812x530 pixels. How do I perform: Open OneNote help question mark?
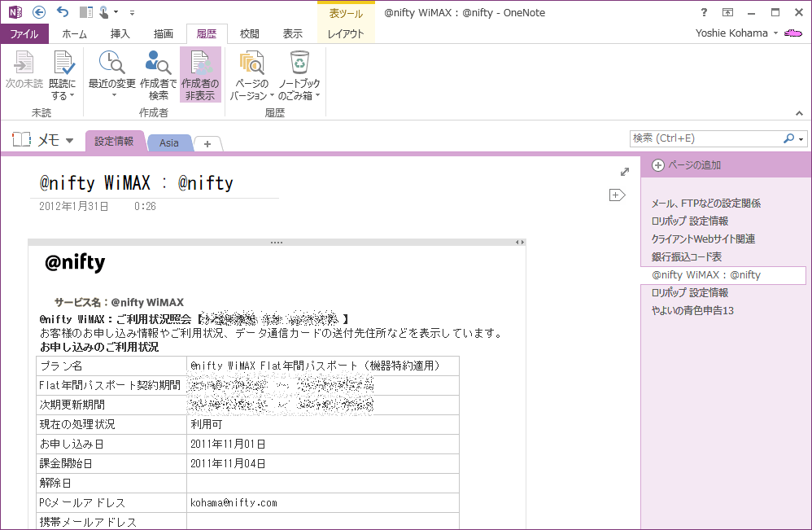click(704, 12)
